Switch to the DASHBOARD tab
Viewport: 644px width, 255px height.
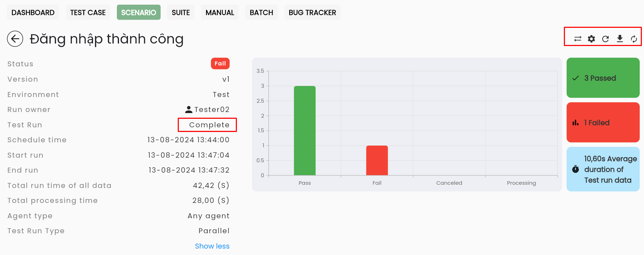(33, 12)
